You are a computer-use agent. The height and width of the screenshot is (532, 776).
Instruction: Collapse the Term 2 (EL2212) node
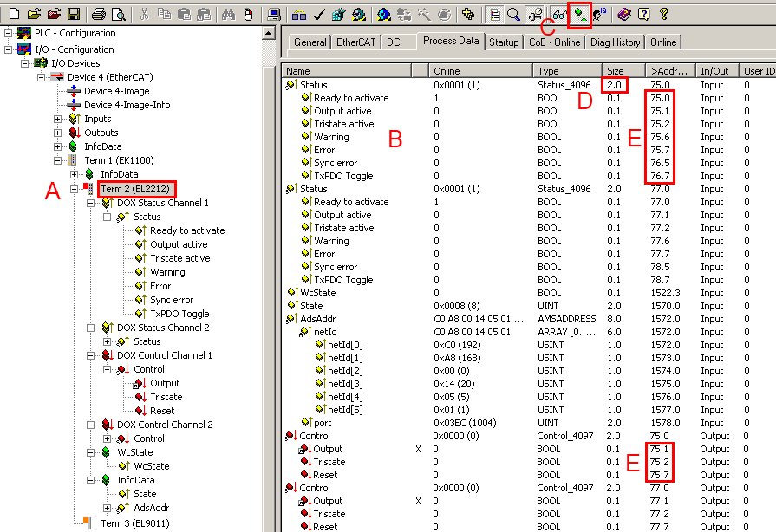click(75, 189)
